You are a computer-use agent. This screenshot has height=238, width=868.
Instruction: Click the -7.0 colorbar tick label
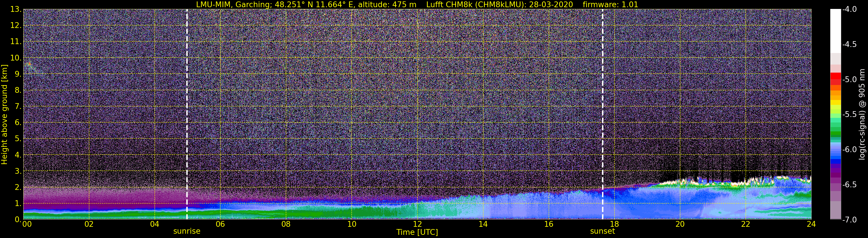click(x=849, y=220)
